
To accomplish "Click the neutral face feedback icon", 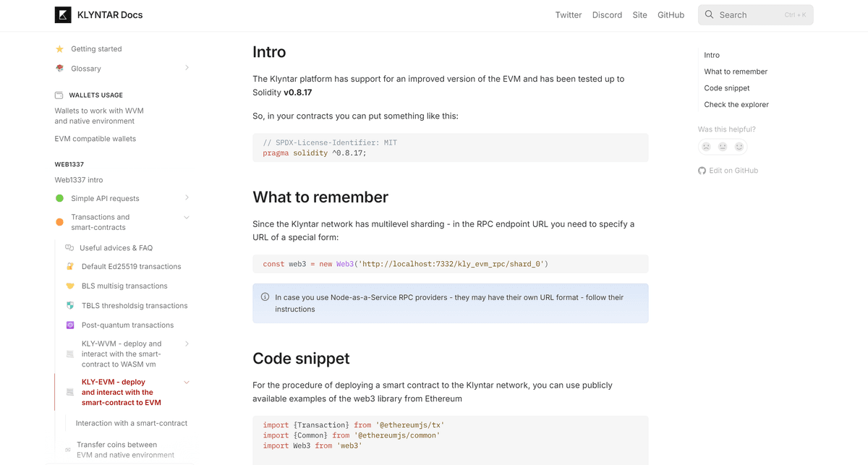I will coord(723,147).
